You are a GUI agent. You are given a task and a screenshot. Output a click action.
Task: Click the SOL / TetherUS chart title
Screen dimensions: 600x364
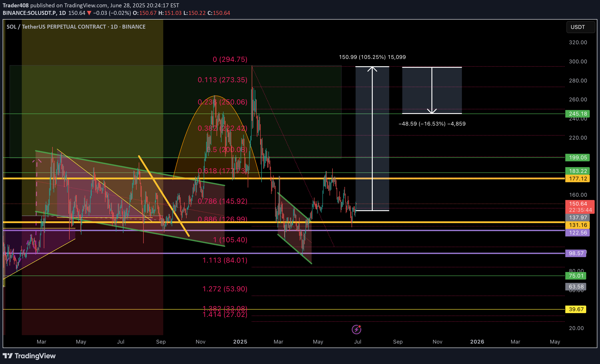[x=76, y=27]
